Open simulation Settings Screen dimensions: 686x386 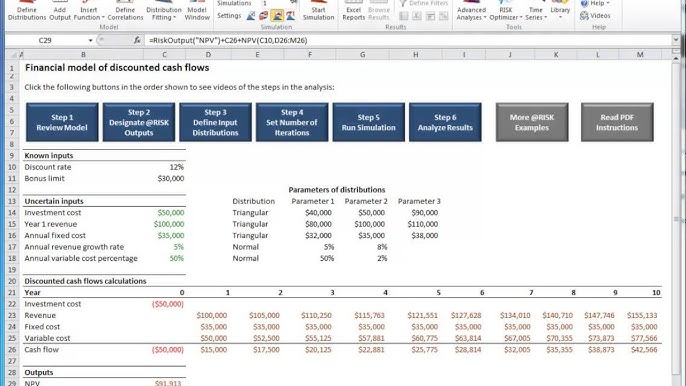coord(229,16)
